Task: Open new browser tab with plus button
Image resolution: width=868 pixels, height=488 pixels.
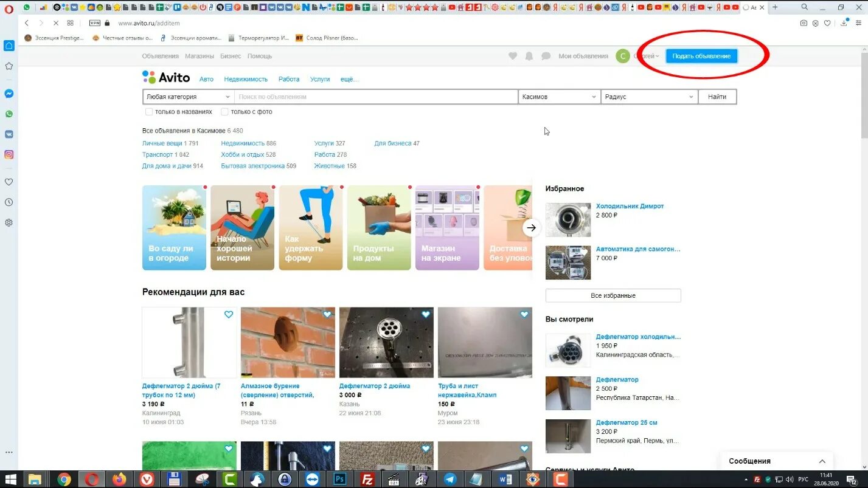Action: coord(775,7)
